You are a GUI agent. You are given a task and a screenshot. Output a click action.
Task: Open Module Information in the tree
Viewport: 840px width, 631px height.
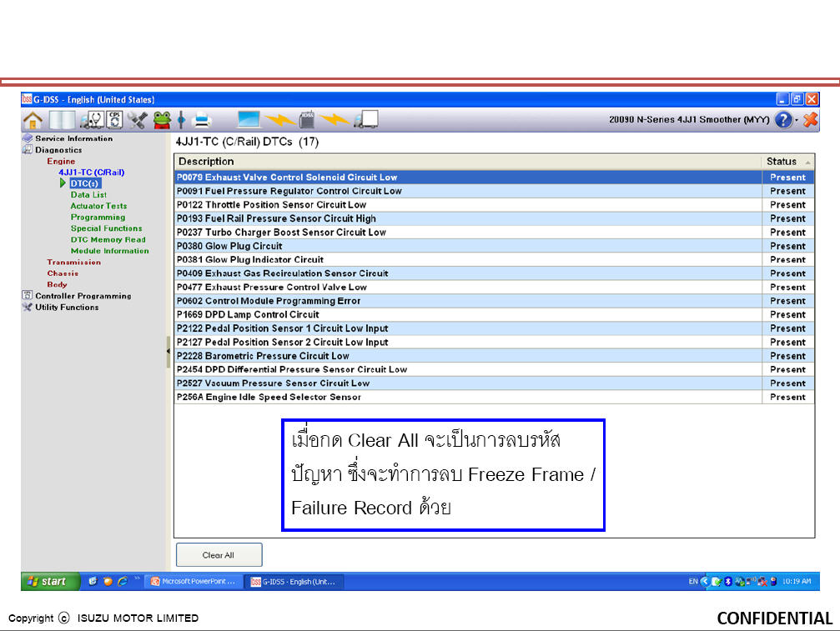(109, 251)
